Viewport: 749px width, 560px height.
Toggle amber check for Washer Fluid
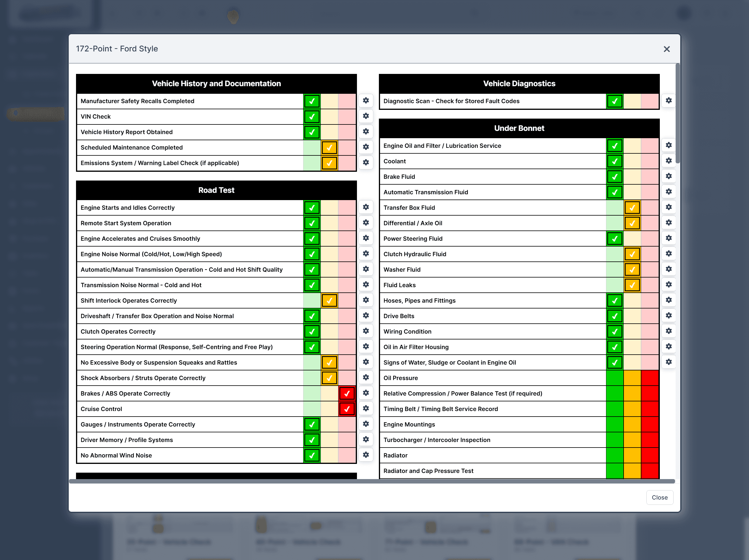(632, 270)
